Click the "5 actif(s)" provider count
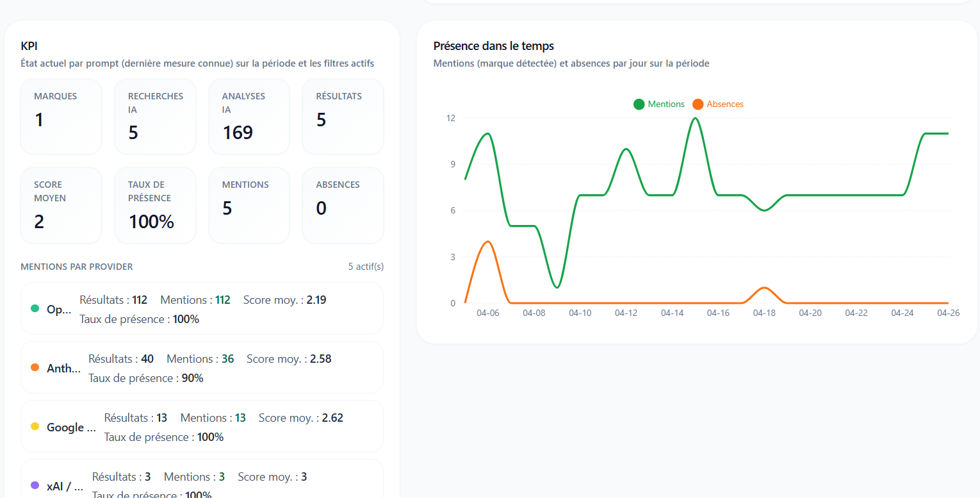 point(366,267)
